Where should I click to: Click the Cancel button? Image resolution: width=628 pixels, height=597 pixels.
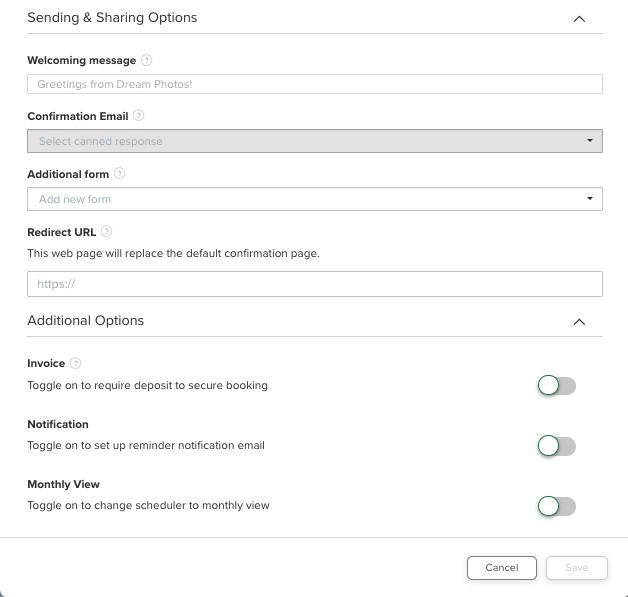pos(502,568)
